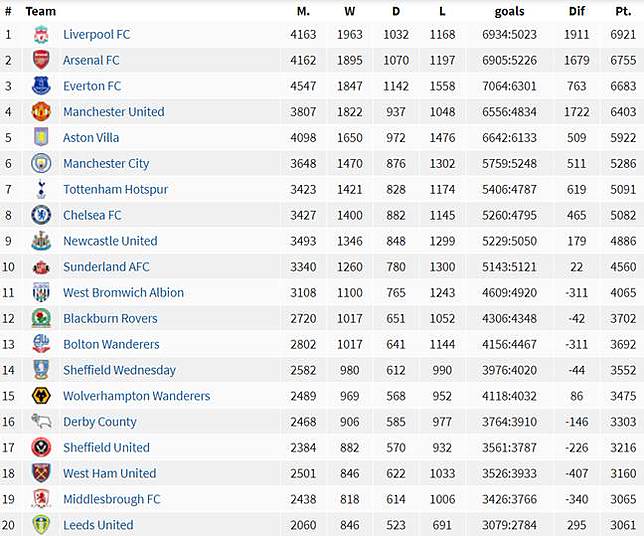This screenshot has height=536, width=644.
Task: Click the Chelsea FC crest icon
Action: click(x=41, y=215)
